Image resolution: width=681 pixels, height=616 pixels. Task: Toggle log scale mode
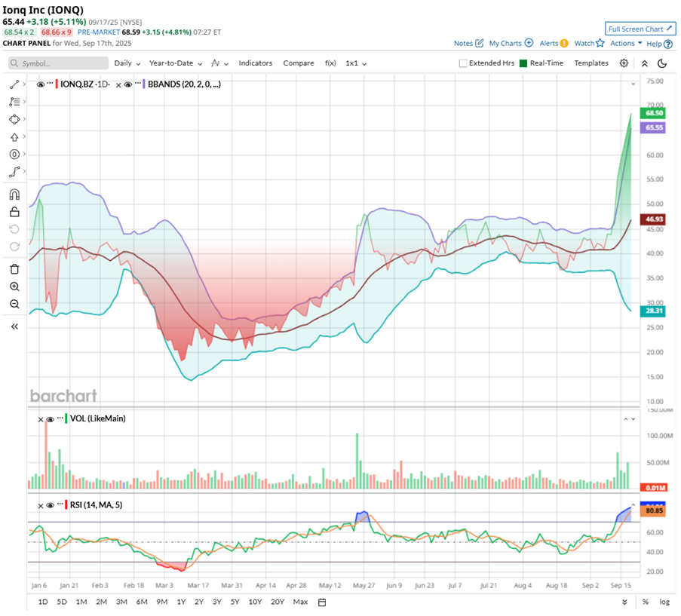[x=664, y=602]
